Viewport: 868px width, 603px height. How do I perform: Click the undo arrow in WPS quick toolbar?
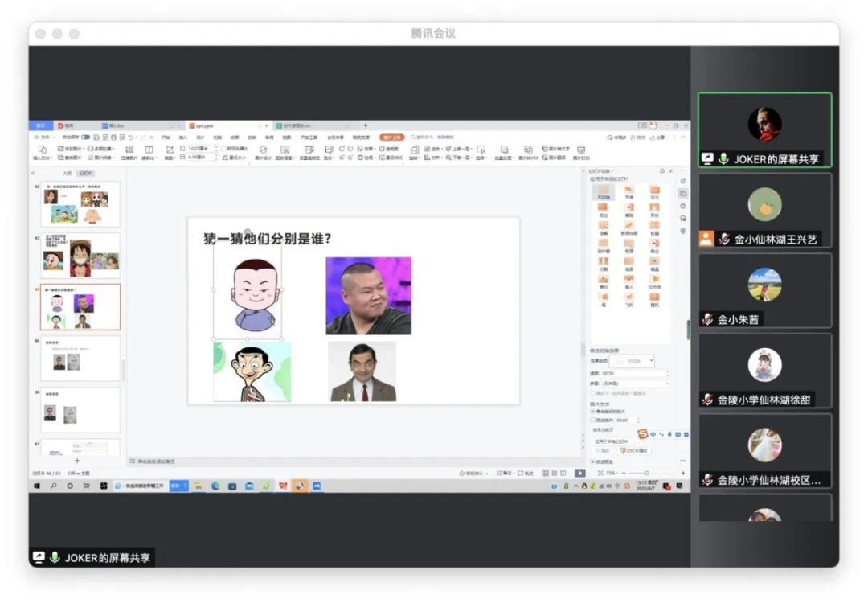pos(131,137)
